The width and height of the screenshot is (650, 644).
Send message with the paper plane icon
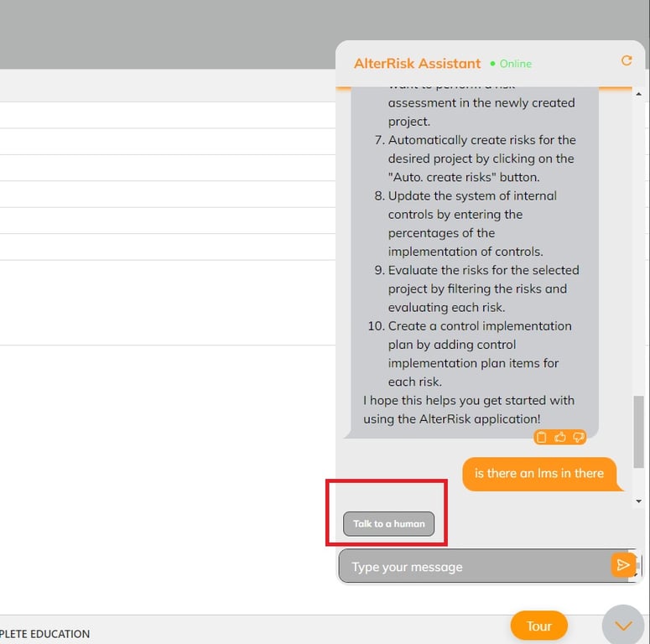623,565
